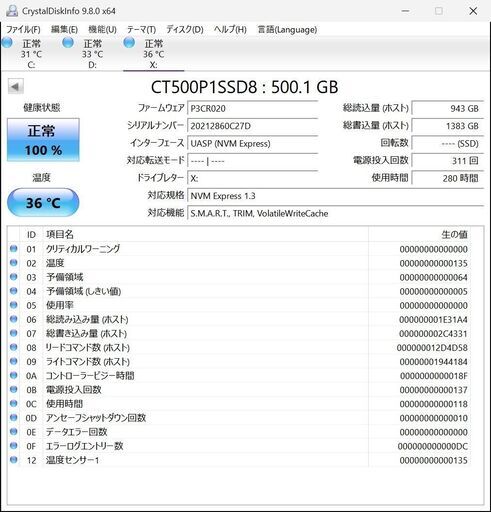This screenshot has width=491, height=512.
Task: Click status dot for row 12 温度センサー1
Action: [x=14, y=460]
